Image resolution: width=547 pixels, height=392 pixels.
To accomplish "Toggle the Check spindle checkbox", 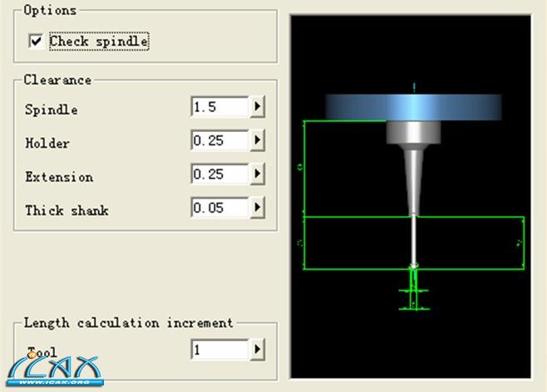I will [x=36, y=42].
